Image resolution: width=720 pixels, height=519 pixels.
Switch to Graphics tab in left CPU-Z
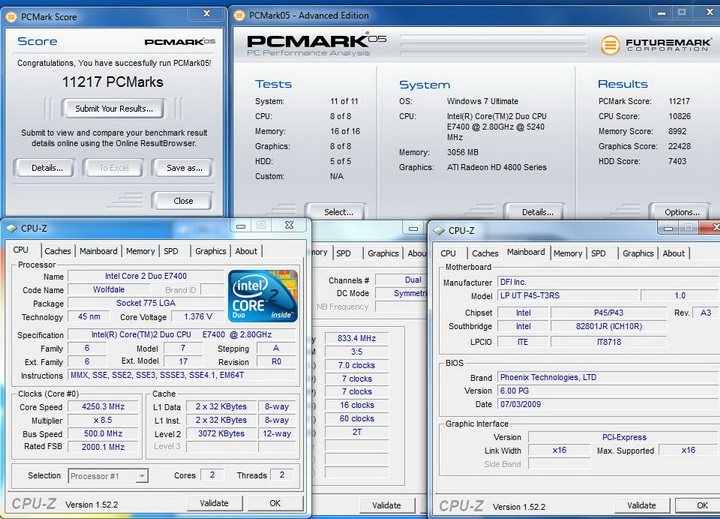[x=210, y=251]
